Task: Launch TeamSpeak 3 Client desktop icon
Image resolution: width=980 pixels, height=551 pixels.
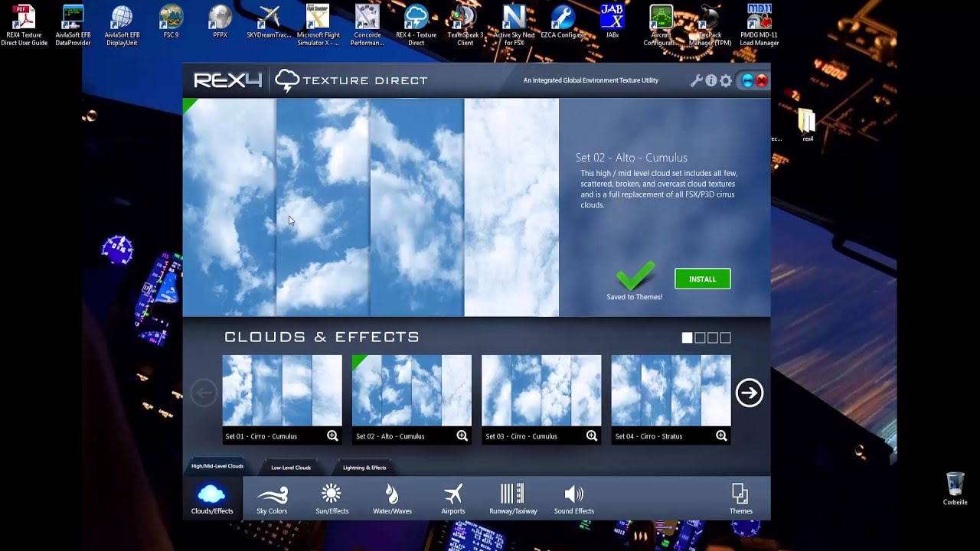Action: tap(465, 25)
